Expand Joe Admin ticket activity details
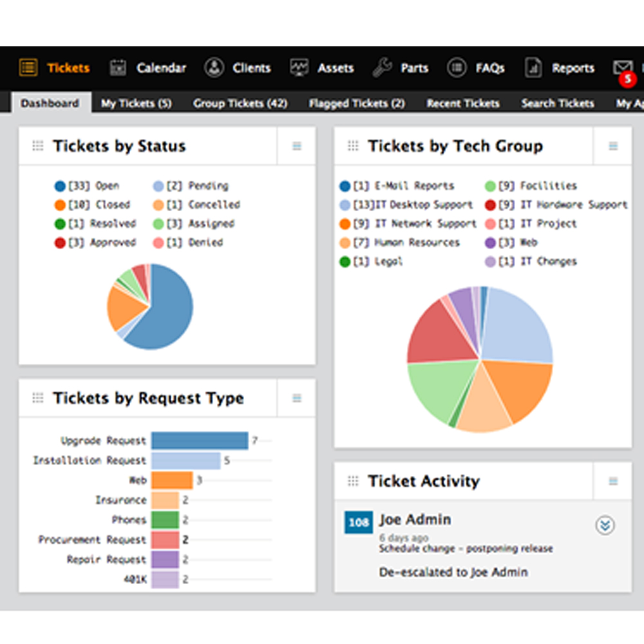This screenshot has width=644, height=644. (604, 526)
